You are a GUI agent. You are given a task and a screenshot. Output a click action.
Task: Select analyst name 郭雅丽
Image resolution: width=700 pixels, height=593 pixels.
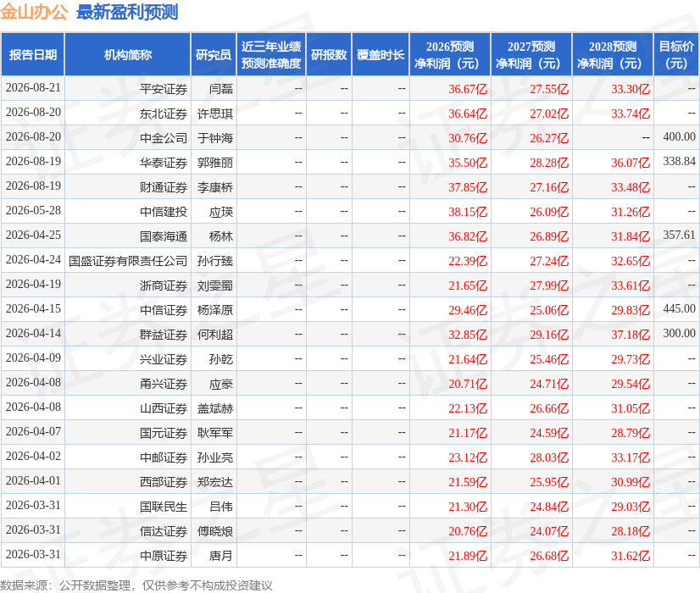tap(215, 163)
